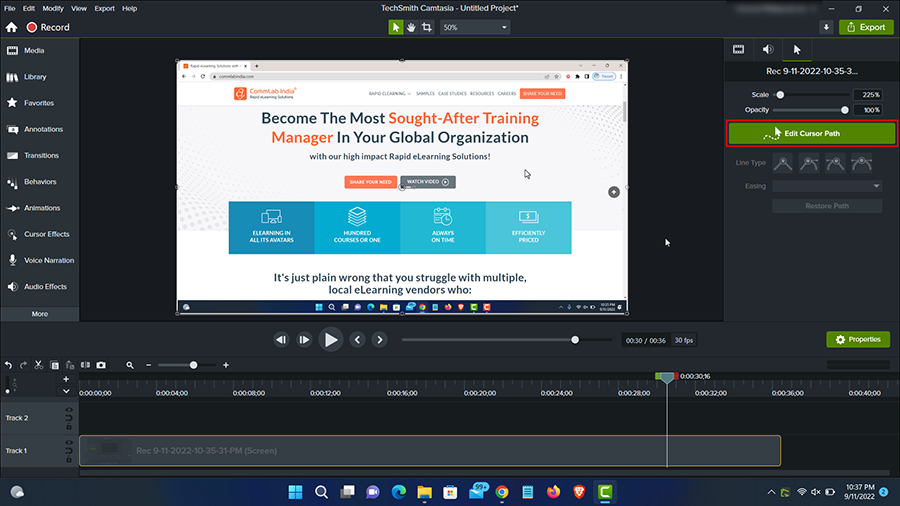This screenshot has width=900, height=506.
Task: Select the Crop tool
Action: click(x=426, y=27)
